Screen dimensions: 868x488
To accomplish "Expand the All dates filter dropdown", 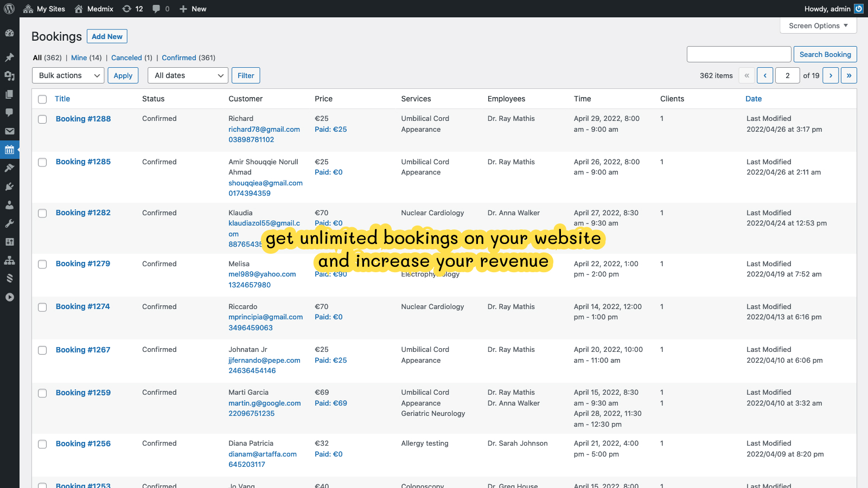I will coord(188,75).
